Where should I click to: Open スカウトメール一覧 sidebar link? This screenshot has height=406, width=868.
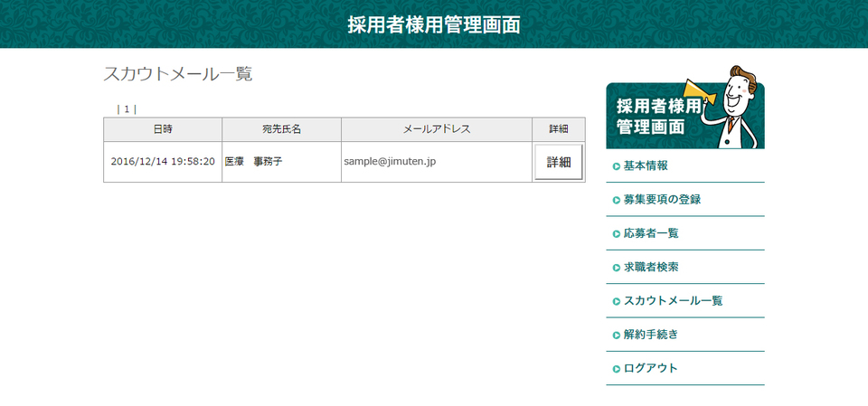click(x=673, y=301)
